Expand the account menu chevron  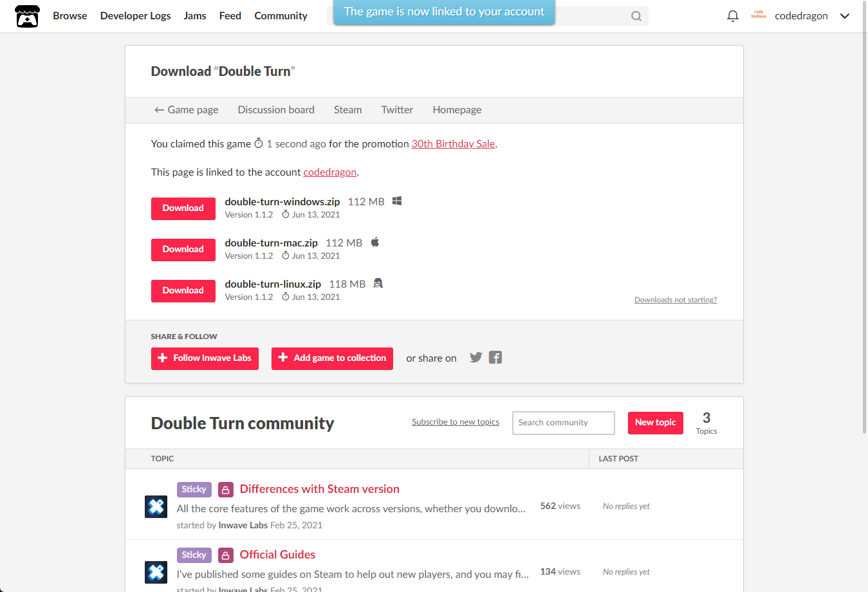(x=845, y=16)
